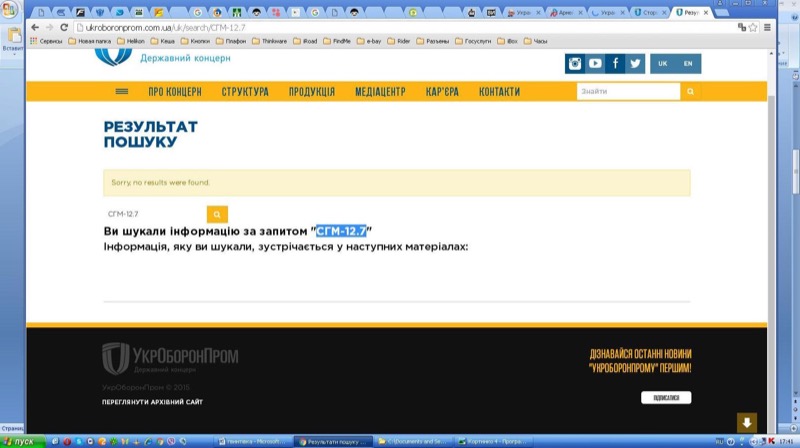800x448 pixels.
Task: Open the МЕДІАЦЕНТР menu item
Action: (380, 91)
